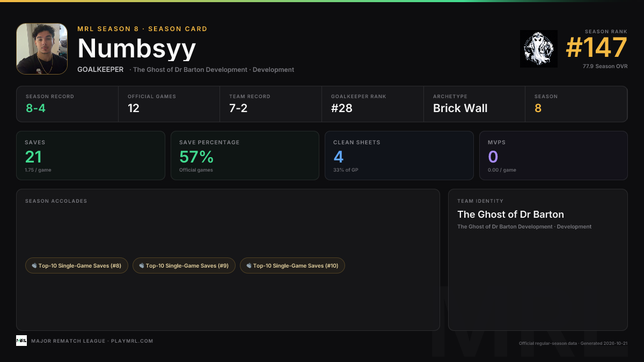Screen dimensions: 644x362
Task: Open Numbsyy's profile photo
Action: [x=42, y=49]
